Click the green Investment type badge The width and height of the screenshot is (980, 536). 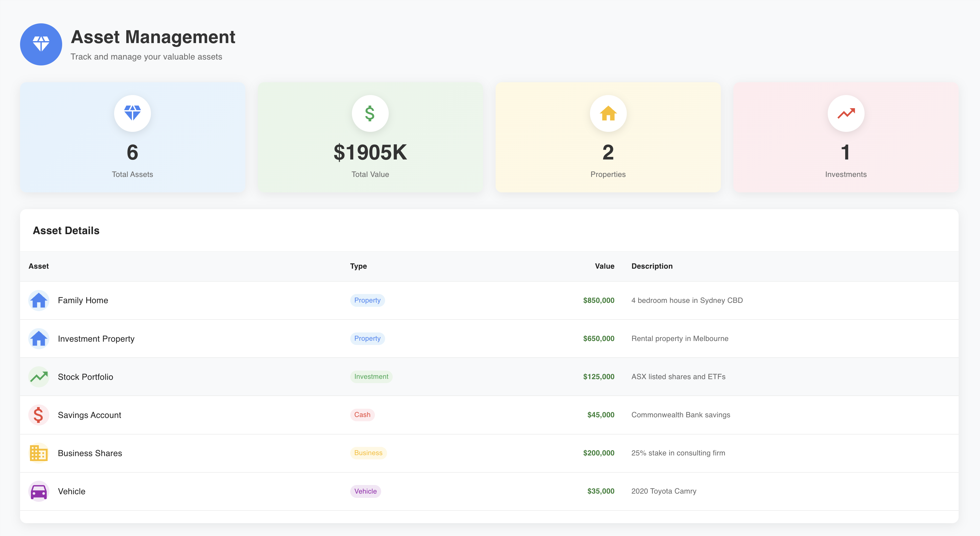[x=371, y=377]
